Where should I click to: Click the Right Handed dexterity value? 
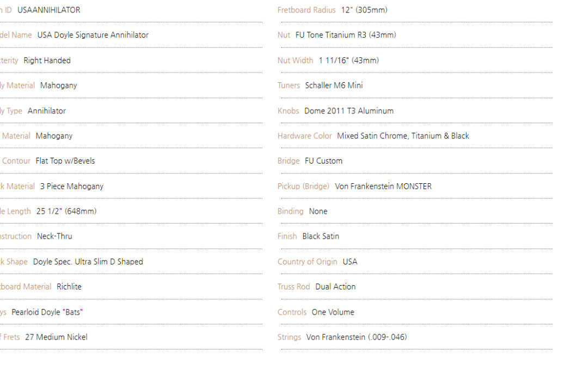point(47,61)
